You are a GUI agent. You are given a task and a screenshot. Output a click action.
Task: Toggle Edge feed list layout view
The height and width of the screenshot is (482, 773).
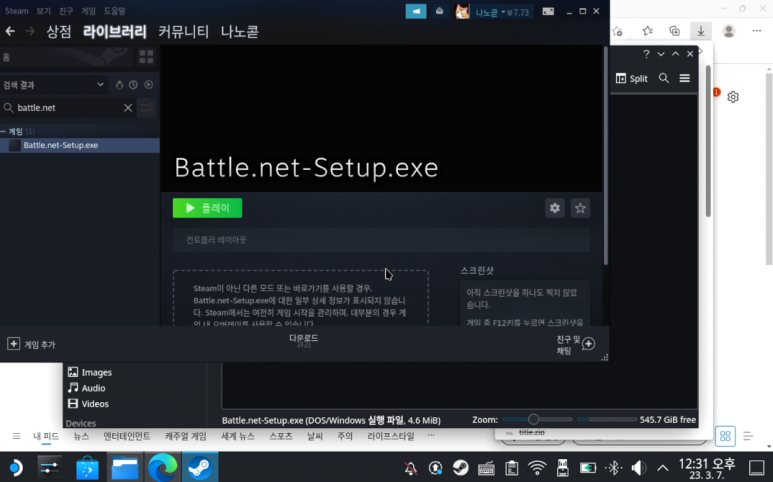[x=748, y=436]
